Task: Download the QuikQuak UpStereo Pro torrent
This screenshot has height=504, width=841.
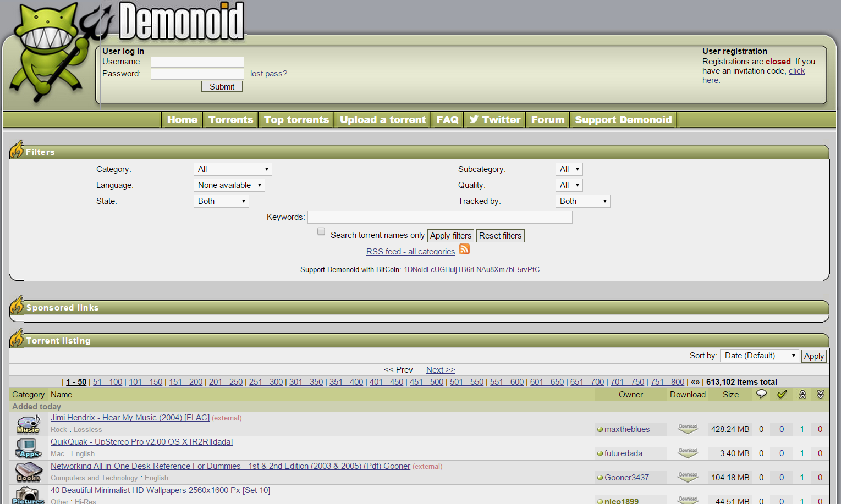Action: click(688, 453)
